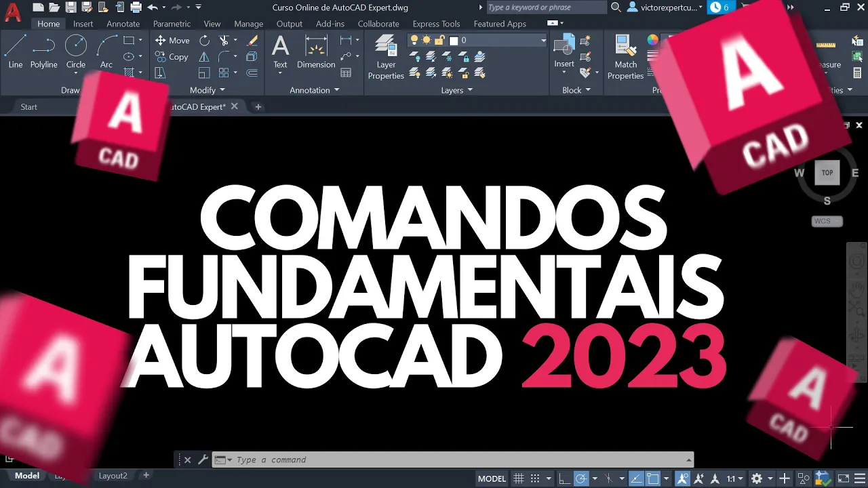Screen dimensions: 868x488
Task: Click the command line input field
Action: (452, 460)
